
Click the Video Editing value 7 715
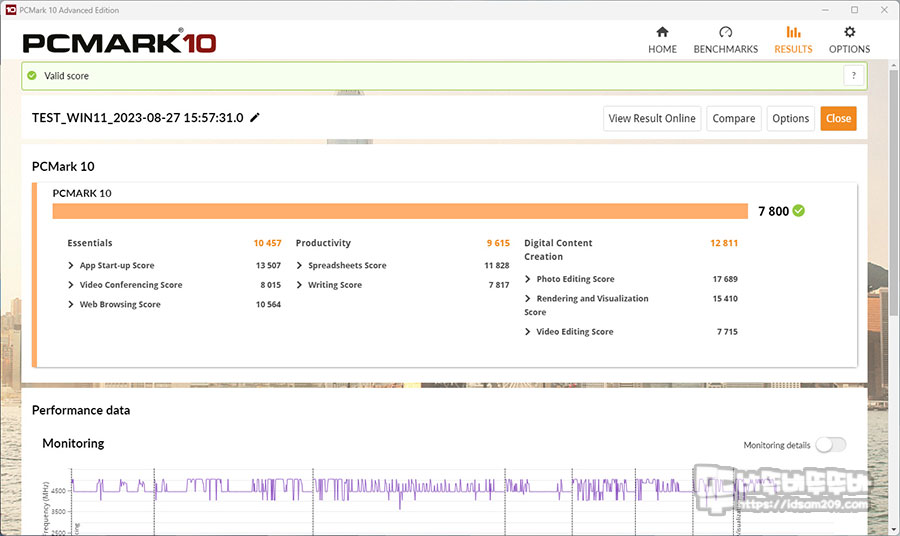[727, 332]
